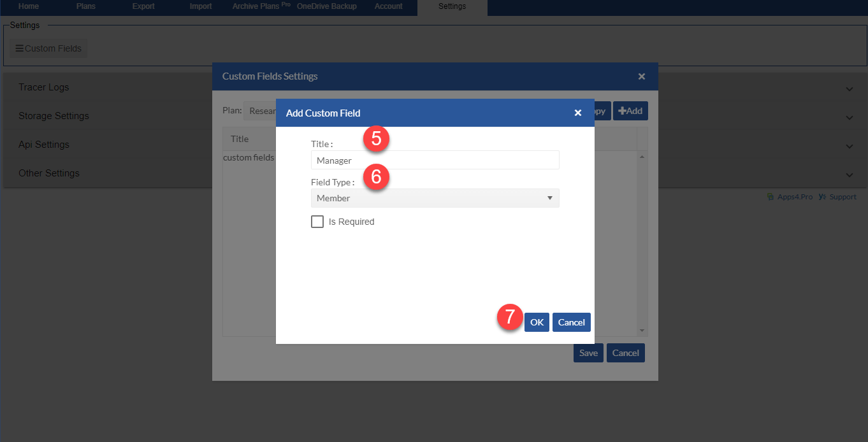Click OK to confirm the custom field

[536, 322]
